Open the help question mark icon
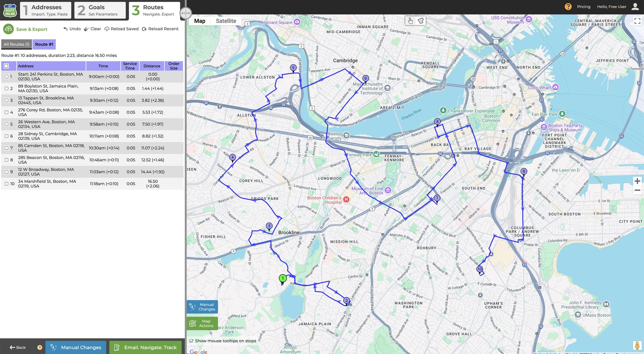644x354 pixels. pyautogui.click(x=568, y=6)
